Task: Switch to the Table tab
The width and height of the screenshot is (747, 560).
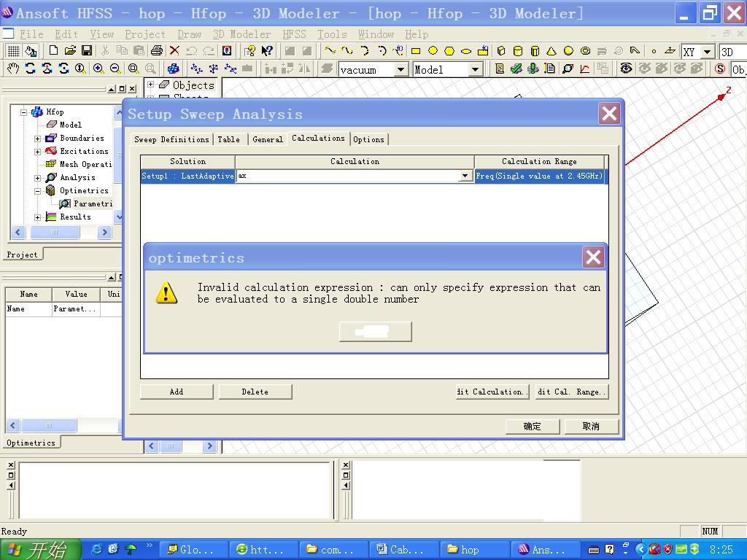Action: [228, 139]
